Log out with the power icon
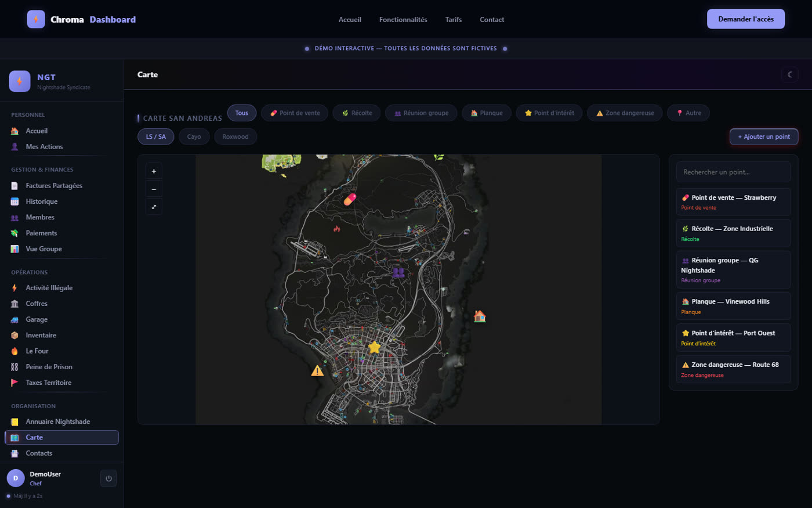 coord(108,478)
